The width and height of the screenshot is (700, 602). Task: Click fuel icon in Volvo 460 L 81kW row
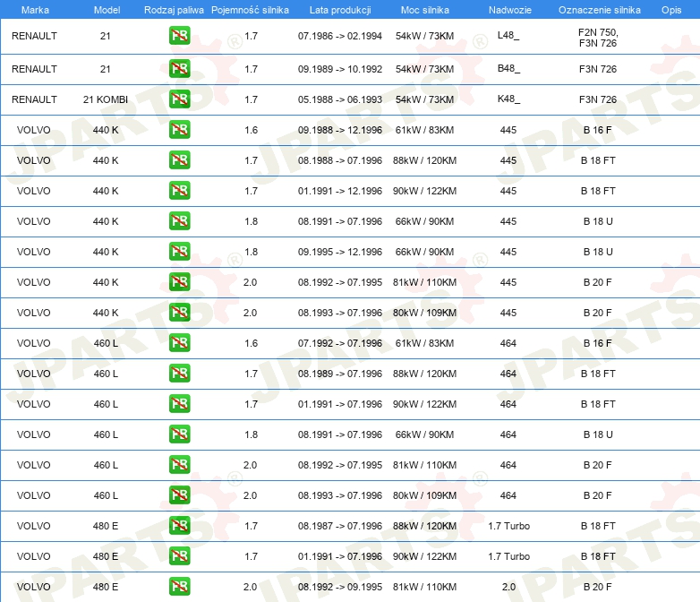coord(179,464)
